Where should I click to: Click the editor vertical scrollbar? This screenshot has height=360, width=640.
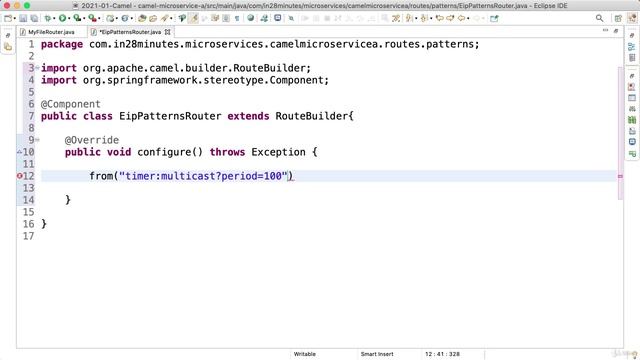click(x=620, y=133)
